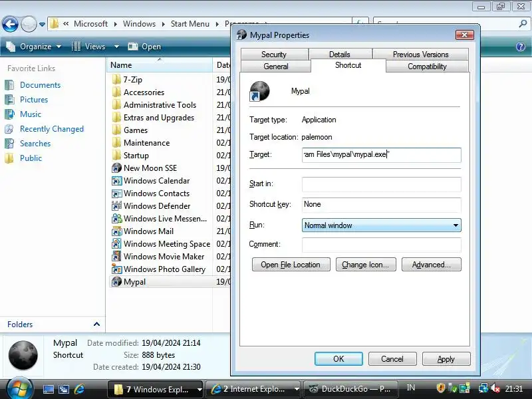Open Documents in Favorite Links
Viewport: 532px width, 399px height.
click(x=40, y=85)
